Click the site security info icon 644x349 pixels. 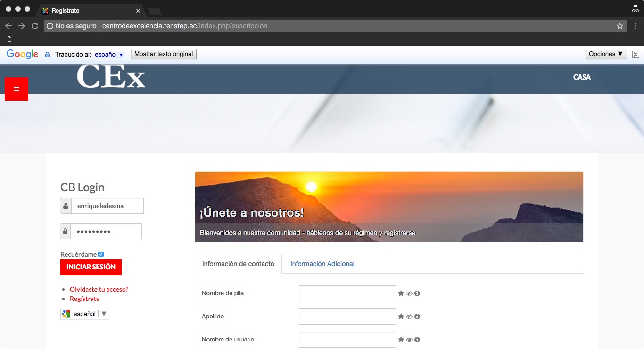(50, 26)
